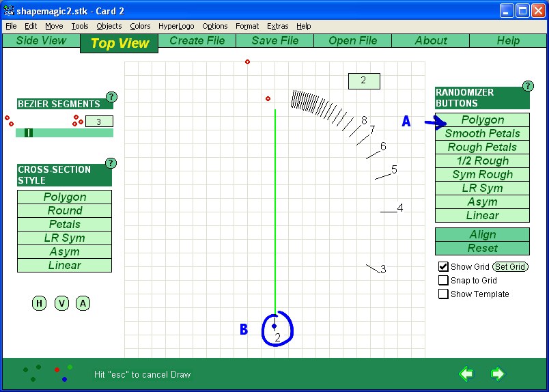Enable the Show Template checkbox
The height and width of the screenshot is (392, 549).
click(444, 294)
